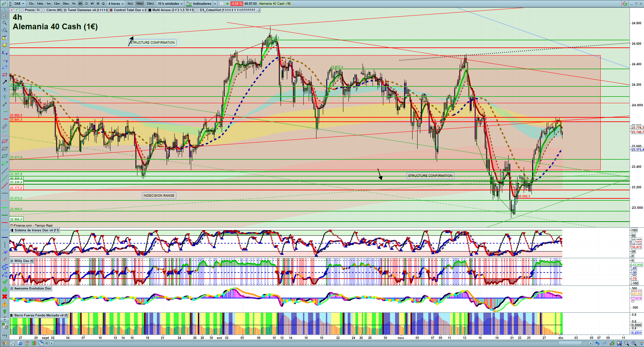Click the top-right refresh sync icon

point(625,4)
